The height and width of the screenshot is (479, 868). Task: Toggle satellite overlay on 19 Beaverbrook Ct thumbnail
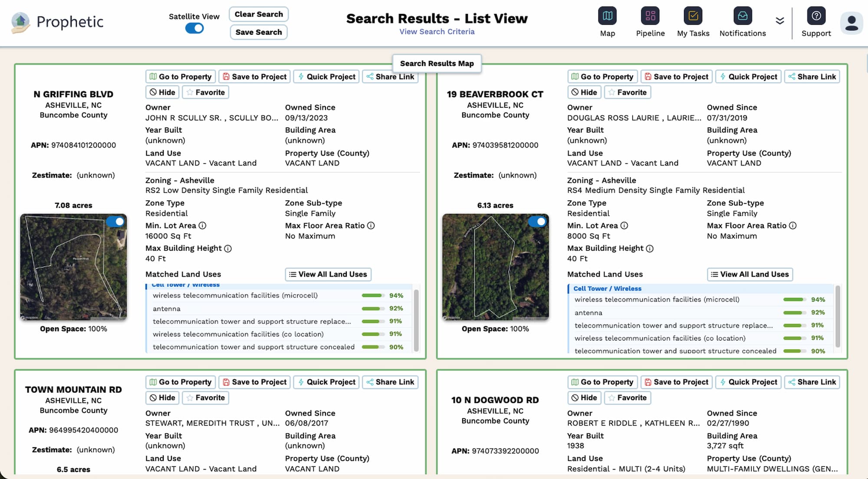[x=537, y=222]
